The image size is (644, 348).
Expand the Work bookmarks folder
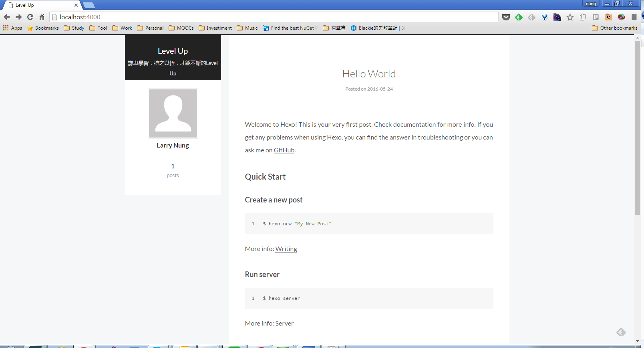[122, 28]
